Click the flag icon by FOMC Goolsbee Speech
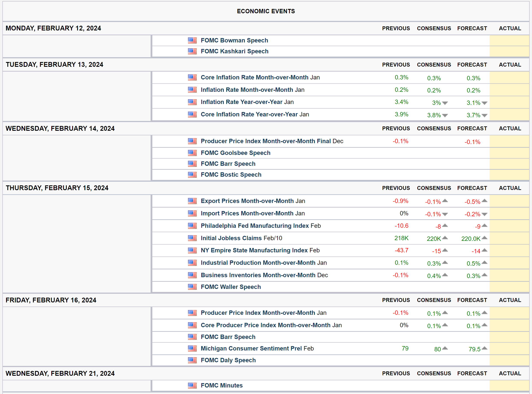The height and width of the screenshot is (394, 532). (x=192, y=153)
